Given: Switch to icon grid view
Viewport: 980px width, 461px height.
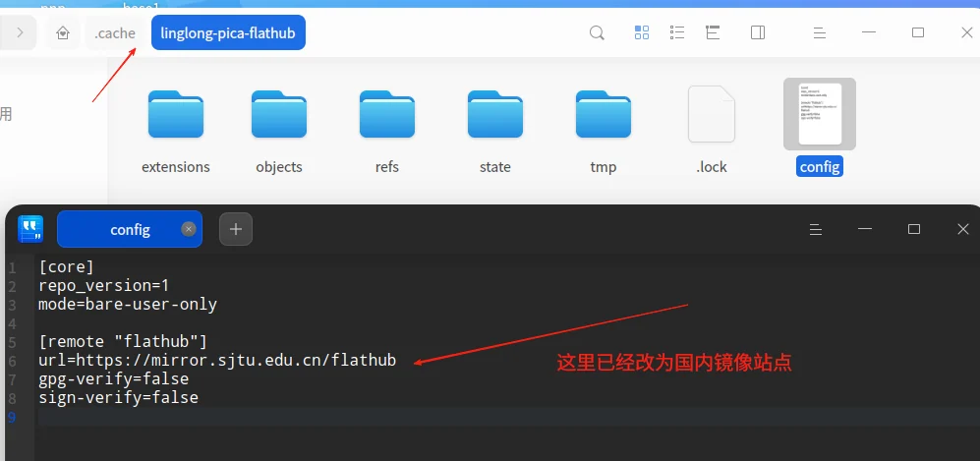Looking at the screenshot, I should click(642, 32).
